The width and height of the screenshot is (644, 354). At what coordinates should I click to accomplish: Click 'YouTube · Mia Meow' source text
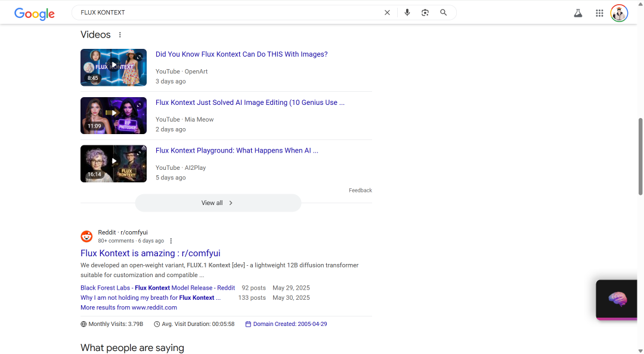point(184,120)
